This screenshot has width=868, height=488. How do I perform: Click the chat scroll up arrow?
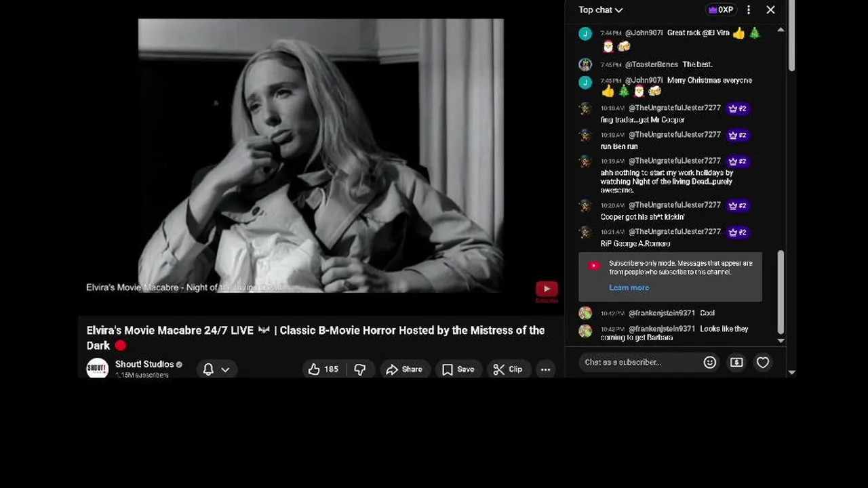click(x=781, y=30)
